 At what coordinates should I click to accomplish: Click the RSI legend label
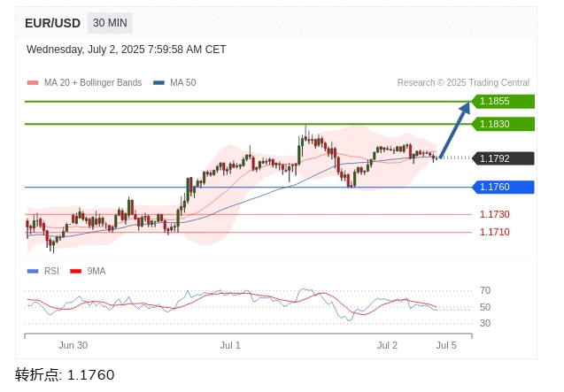pos(51,271)
